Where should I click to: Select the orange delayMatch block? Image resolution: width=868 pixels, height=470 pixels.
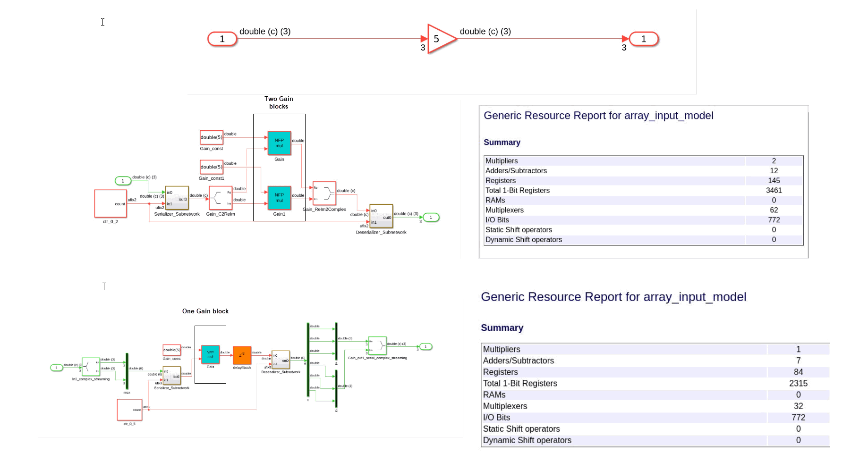tap(242, 355)
